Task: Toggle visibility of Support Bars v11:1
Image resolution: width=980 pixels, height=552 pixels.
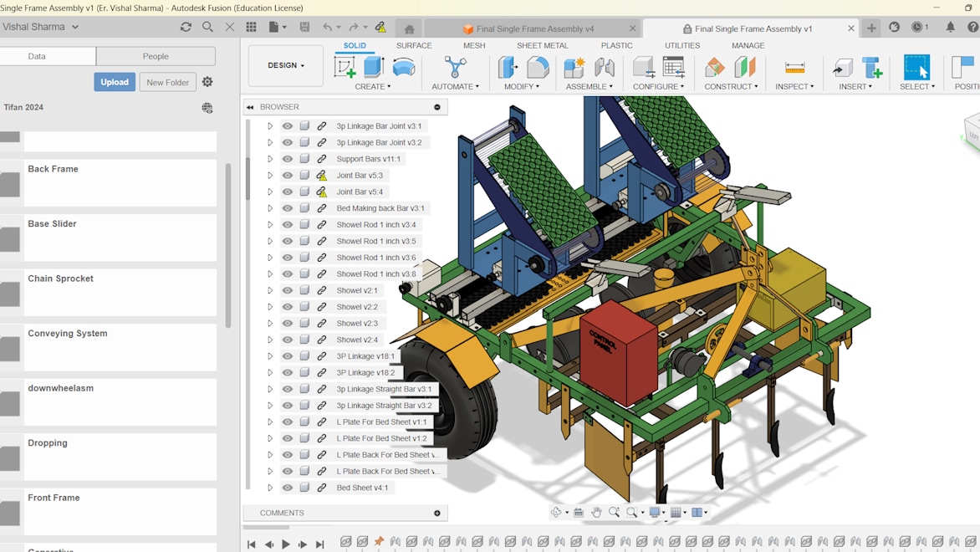Action: click(x=288, y=159)
